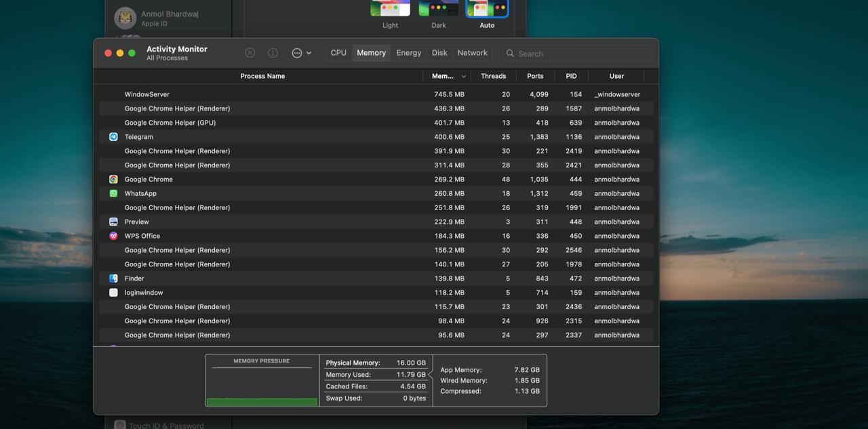The image size is (868, 429).
Task: Click the Memory Used 11.79 GB entry
Action: pos(376,374)
